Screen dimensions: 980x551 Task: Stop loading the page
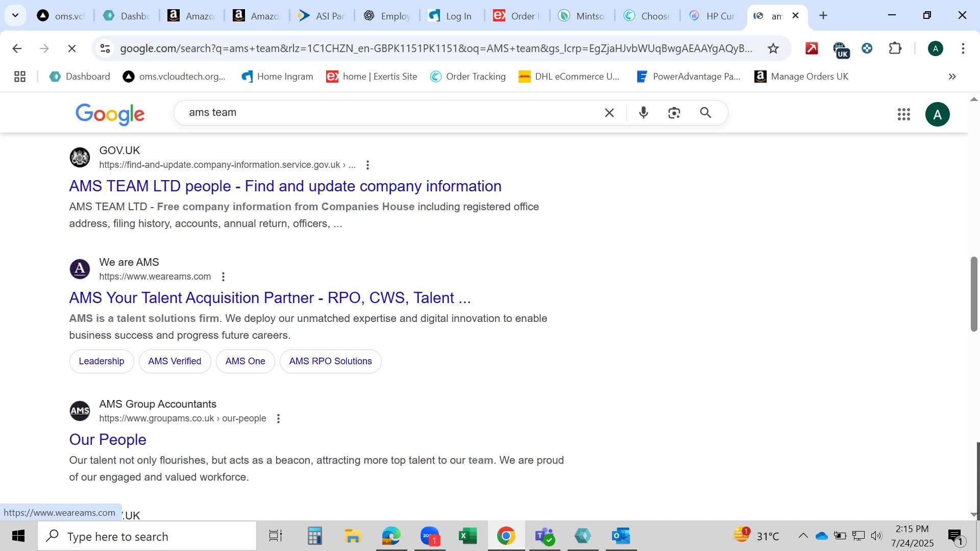pos(72,48)
